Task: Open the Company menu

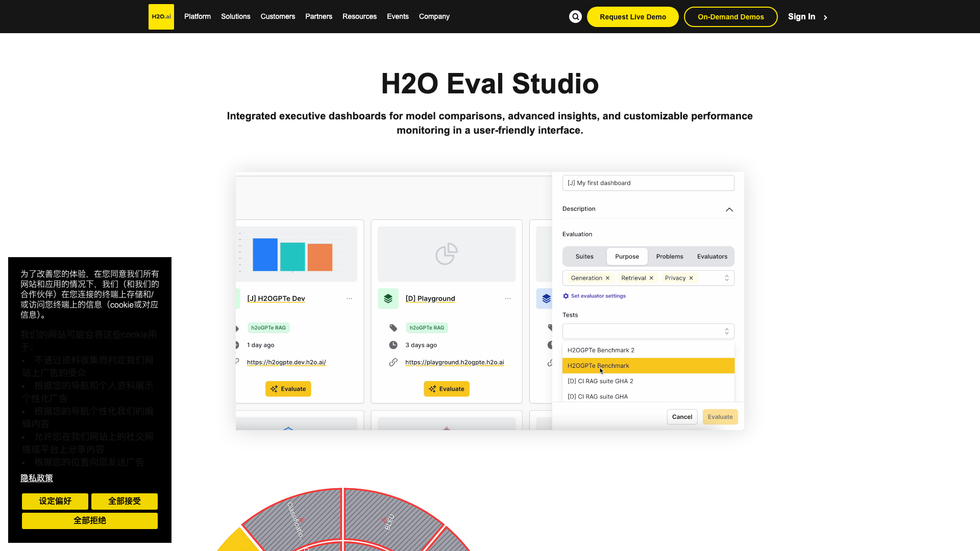Action: click(434, 16)
